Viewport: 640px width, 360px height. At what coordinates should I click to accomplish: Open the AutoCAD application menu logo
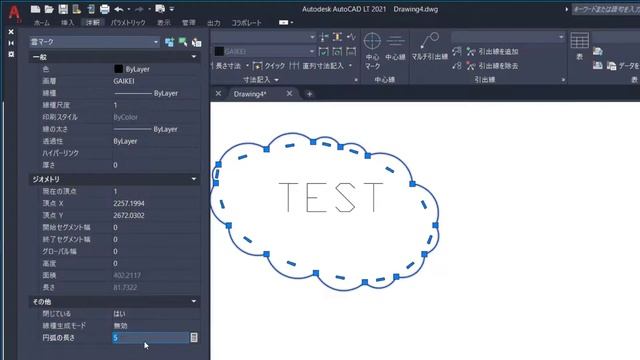pos(14,13)
